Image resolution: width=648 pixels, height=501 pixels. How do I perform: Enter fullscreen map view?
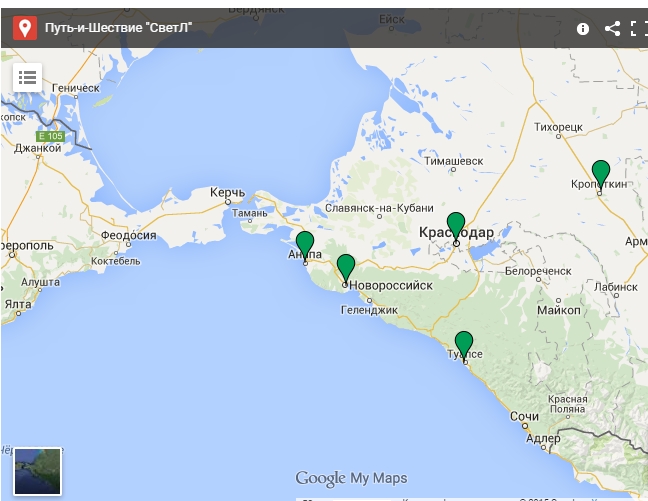[638, 29]
